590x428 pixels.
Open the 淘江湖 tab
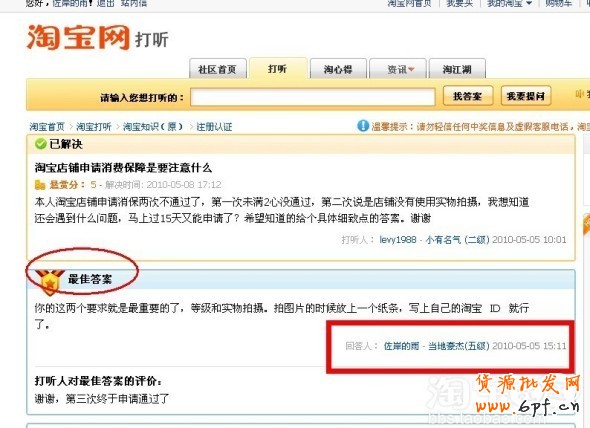coord(457,69)
